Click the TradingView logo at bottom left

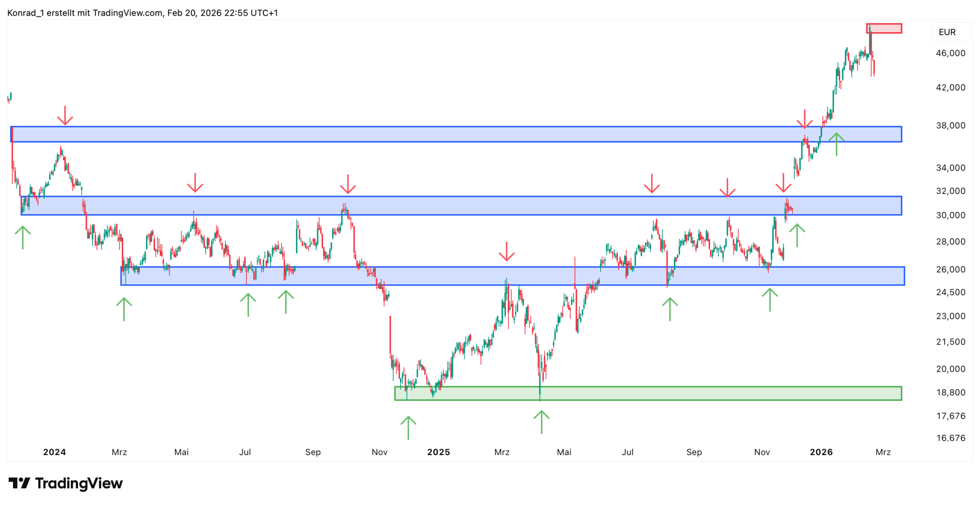[65, 483]
